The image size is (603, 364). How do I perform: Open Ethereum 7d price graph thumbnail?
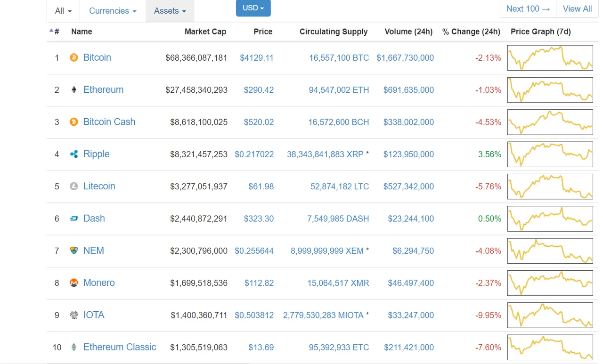(550, 90)
